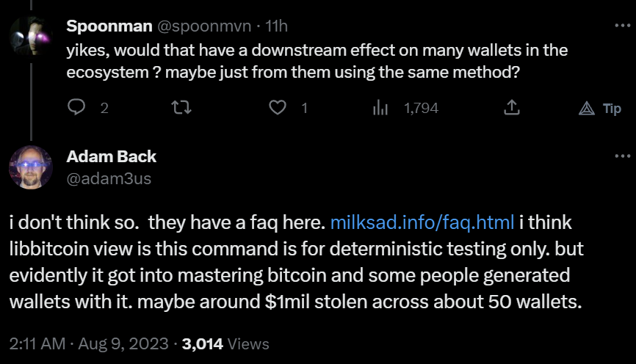
Task: Open the 11h timestamp of Spoonman's tweet
Action: click(276, 26)
